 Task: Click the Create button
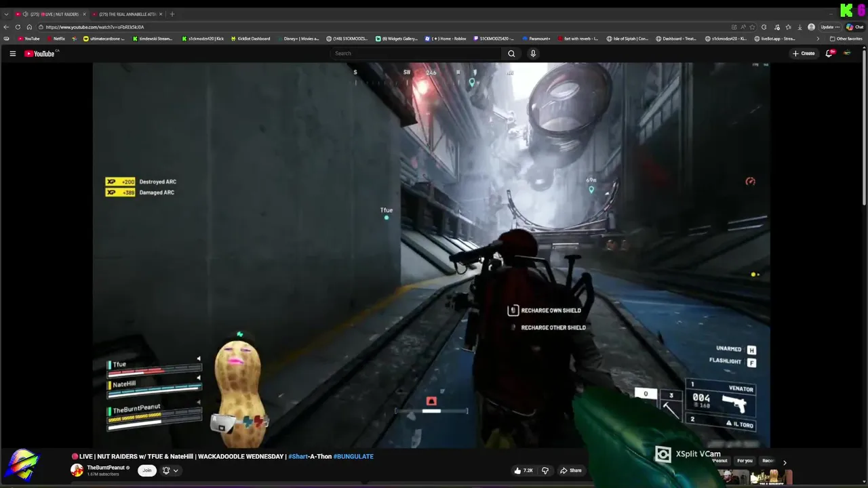click(804, 54)
